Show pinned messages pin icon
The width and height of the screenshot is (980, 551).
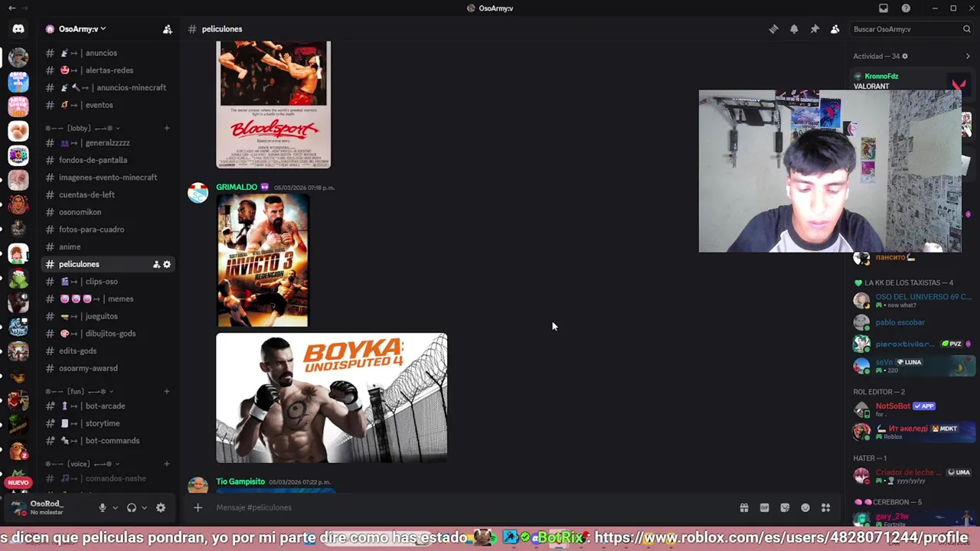coord(815,29)
